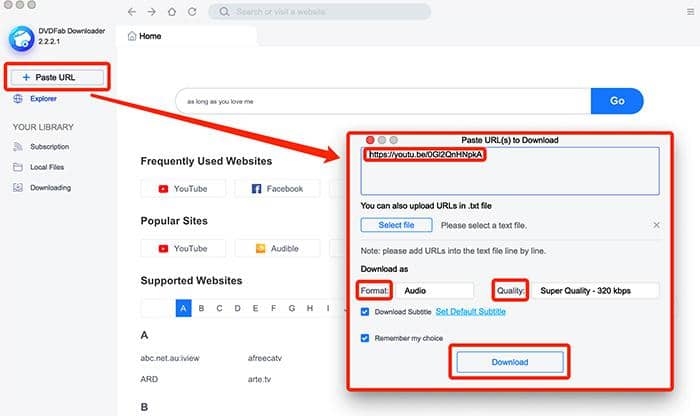The width and height of the screenshot is (700, 416).
Task: Open Facebook under Frequently Used Websites
Action: (x=277, y=189)
